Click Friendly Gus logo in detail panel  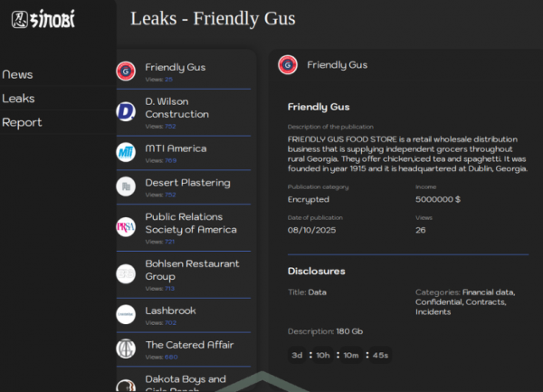click(288, 65)
